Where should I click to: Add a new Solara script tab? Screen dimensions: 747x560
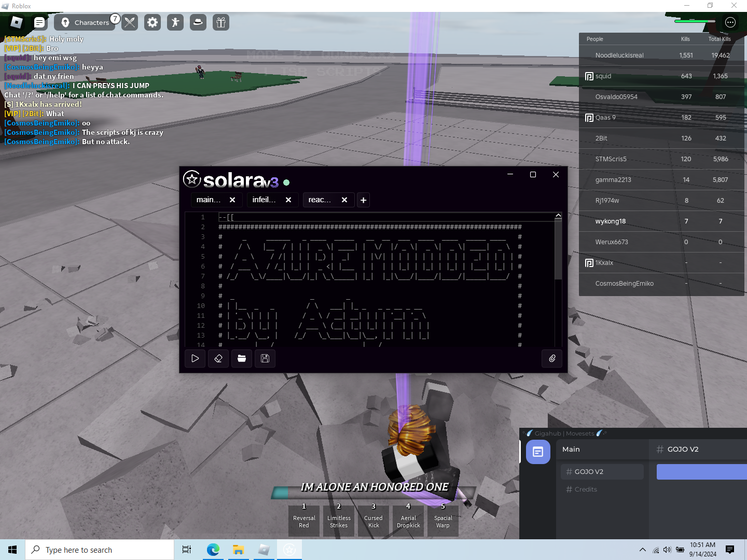(x=364, y=200)
